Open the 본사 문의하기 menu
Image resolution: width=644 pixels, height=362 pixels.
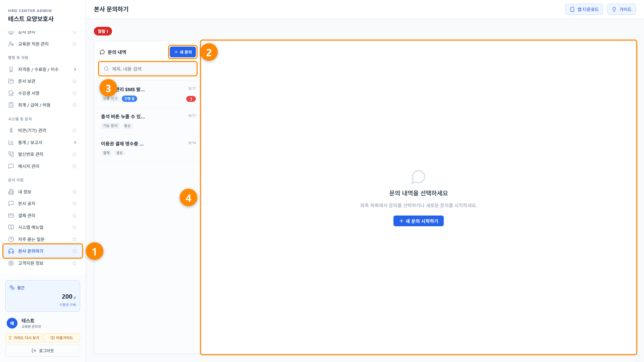[x=43, y=251]
